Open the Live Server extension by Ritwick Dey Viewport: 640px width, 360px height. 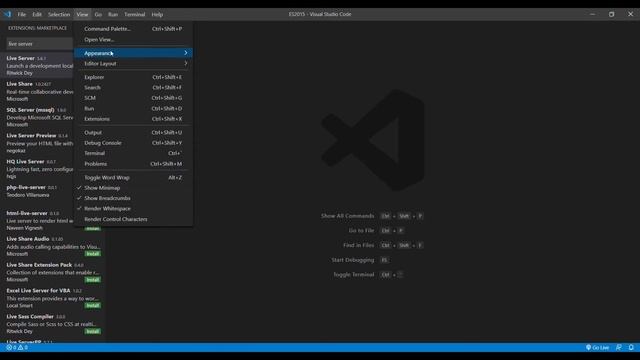coord(37,65)
